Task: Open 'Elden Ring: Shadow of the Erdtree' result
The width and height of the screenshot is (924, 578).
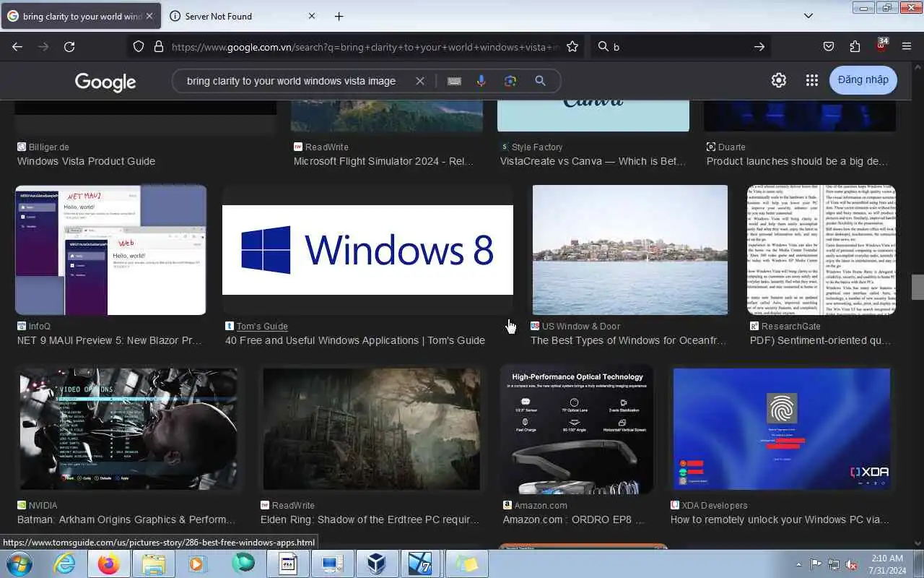Action: pyautogui.click(x=370, y=519)
